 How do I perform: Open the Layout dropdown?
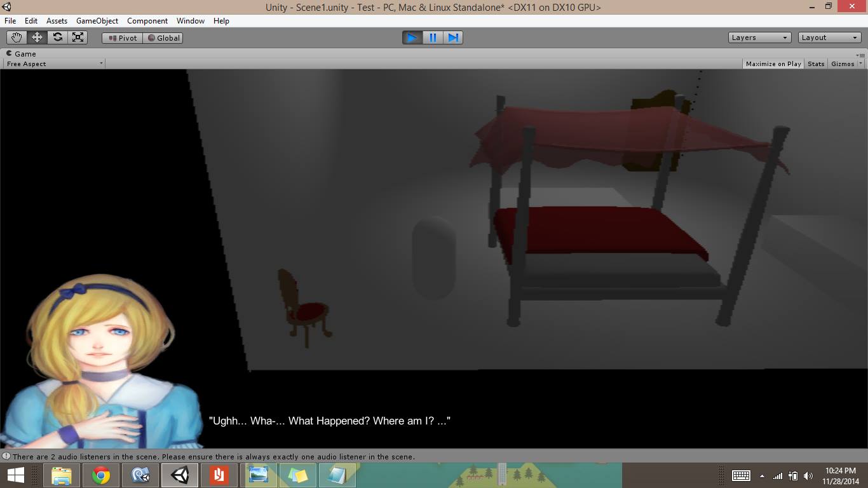point(829,37)
